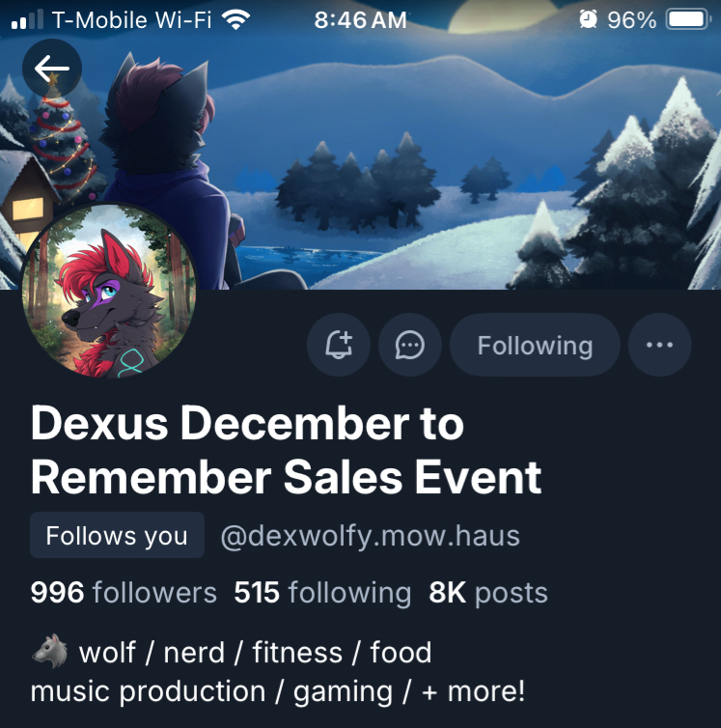The image size is (721, 728).
Task: Tap the Wi-Fi icon in status bar
Action: pyautogui.click(x=236, y=20)
